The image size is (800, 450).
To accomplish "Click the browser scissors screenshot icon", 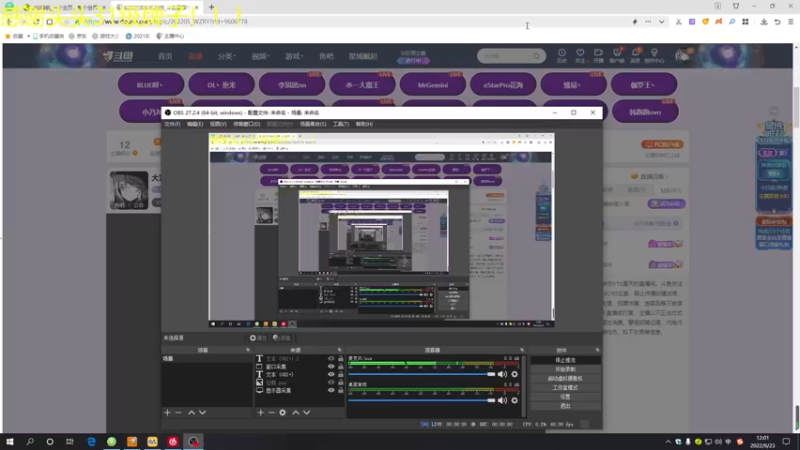I will (679, 22).
